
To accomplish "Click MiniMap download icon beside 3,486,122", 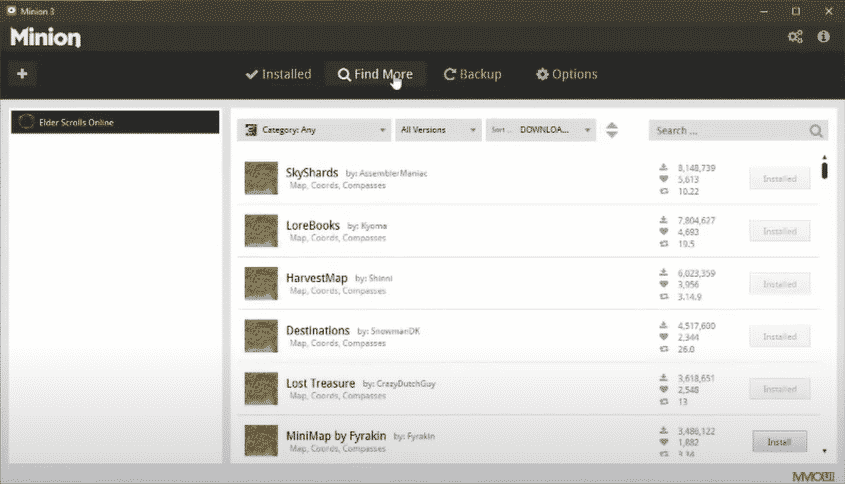I will point(663,430).
